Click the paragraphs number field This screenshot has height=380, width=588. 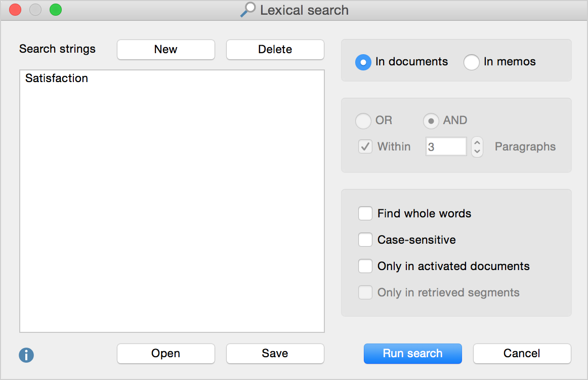446,147
